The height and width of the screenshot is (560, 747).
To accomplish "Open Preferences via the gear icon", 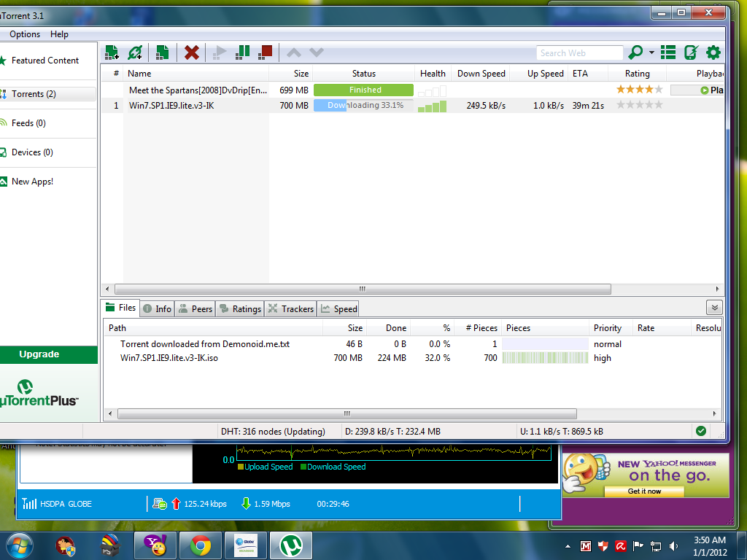I will [713, 52].
